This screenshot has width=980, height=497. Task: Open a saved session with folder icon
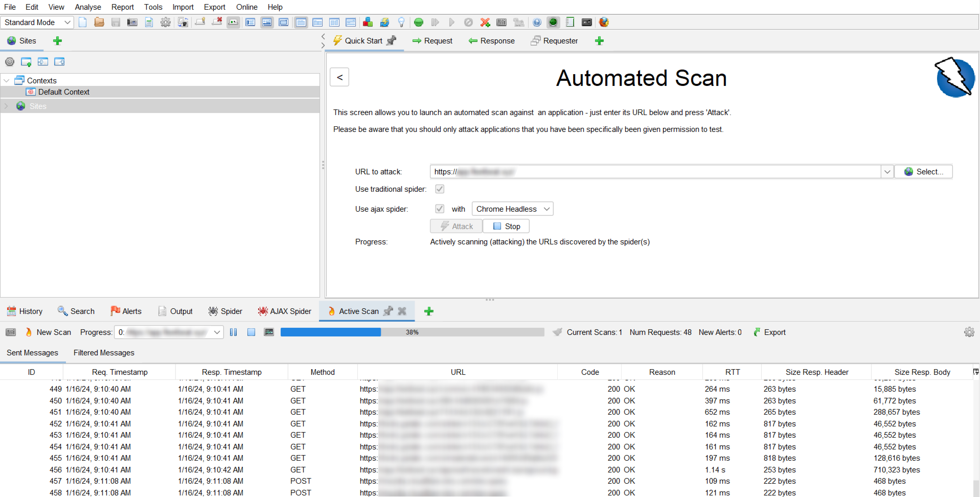tap(99, 22)
